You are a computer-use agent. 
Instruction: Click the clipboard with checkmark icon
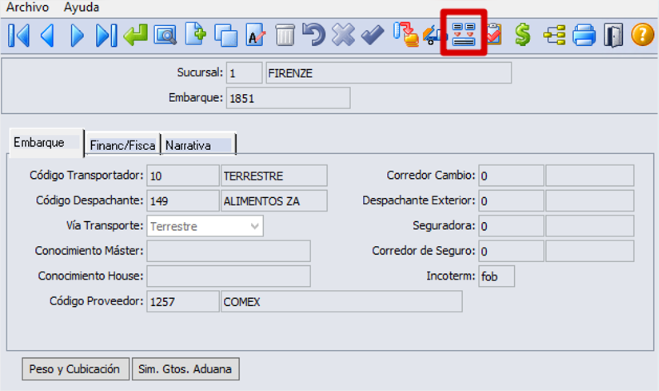point(494,34)
